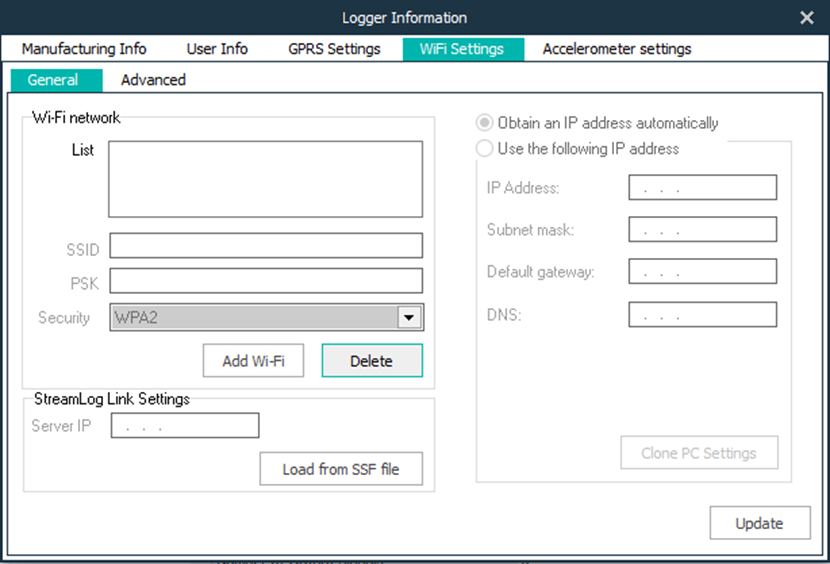Close the Logger Information dialog
830x564 pixels.
(x=807, y=17)
